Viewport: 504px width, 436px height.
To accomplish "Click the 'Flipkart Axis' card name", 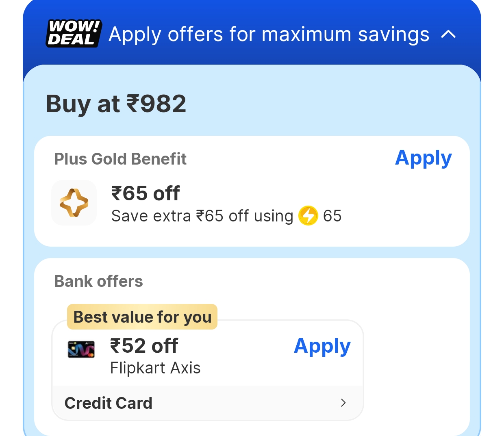I will [155, 368].
